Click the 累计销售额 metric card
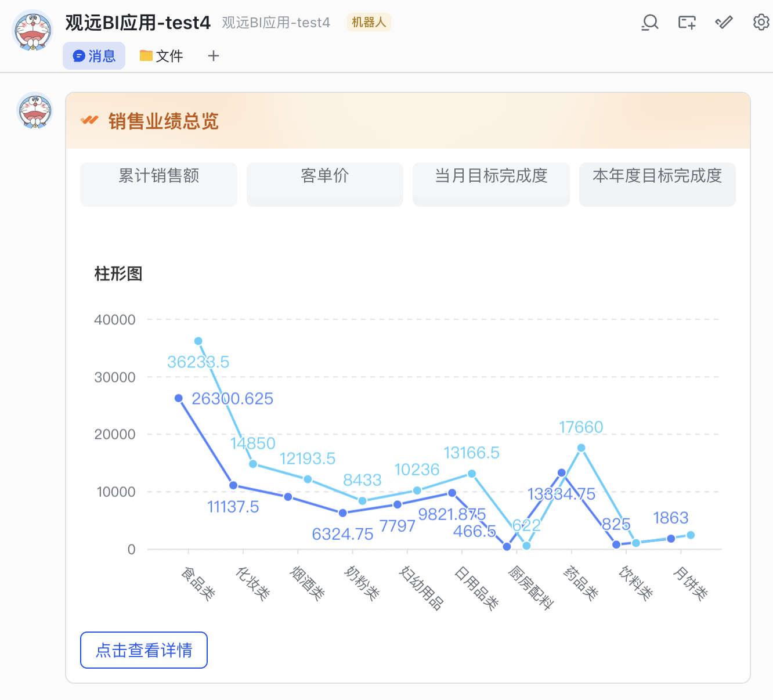 (x=158, y=184)
